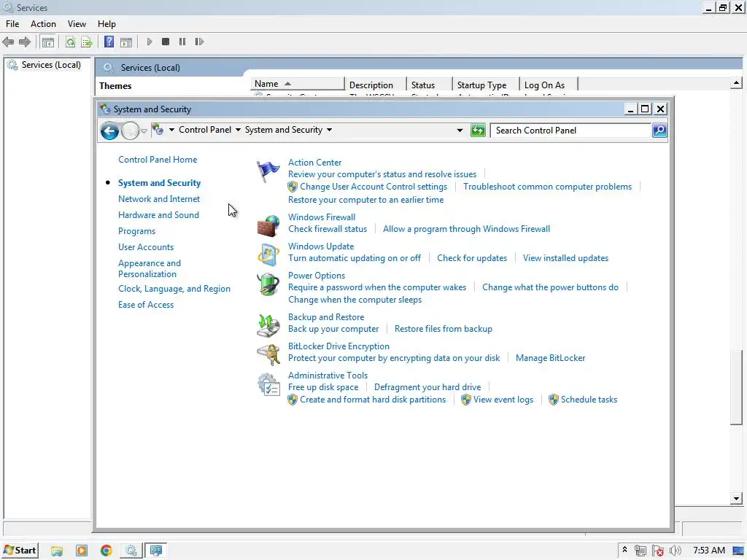The height and width of the screenshot is (560, 747).
Task: Click the network computers tray icon
Action: [640, 551]
